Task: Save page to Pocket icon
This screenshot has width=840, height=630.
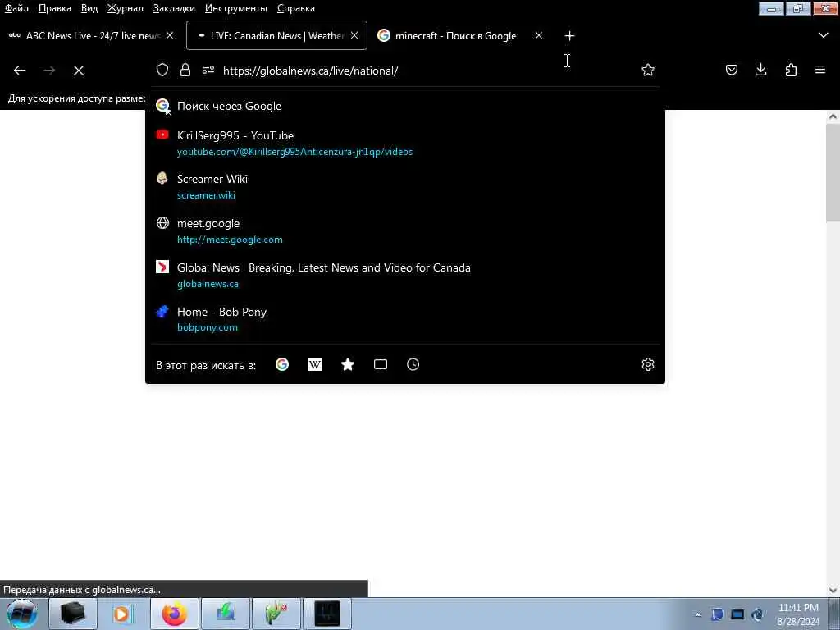Action: click(731, 70)
